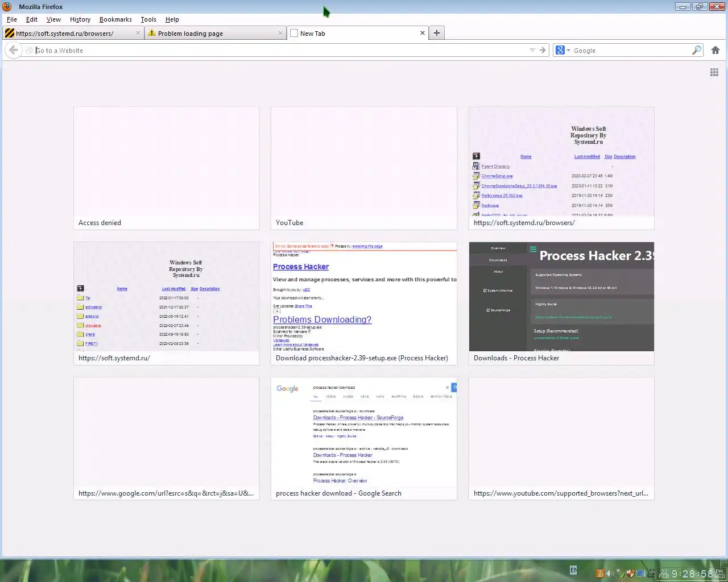
Task: Click the search magnifier icon
Action: 696,50
